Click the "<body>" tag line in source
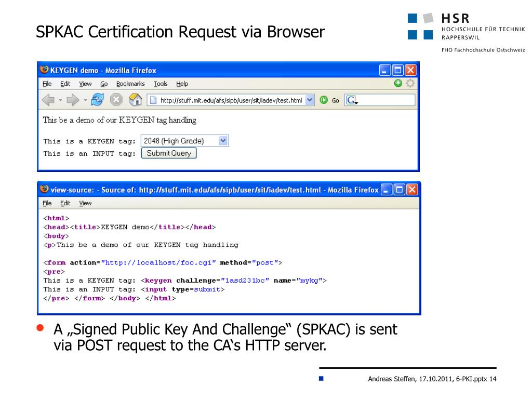This screenshot has width=532, height=399. tap(56, 236)
